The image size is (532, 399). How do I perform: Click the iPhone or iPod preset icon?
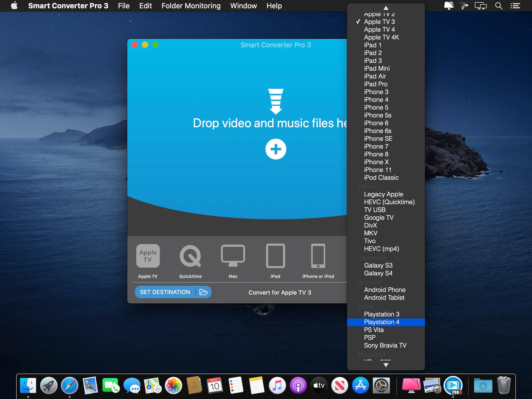(x=318, y=256)
